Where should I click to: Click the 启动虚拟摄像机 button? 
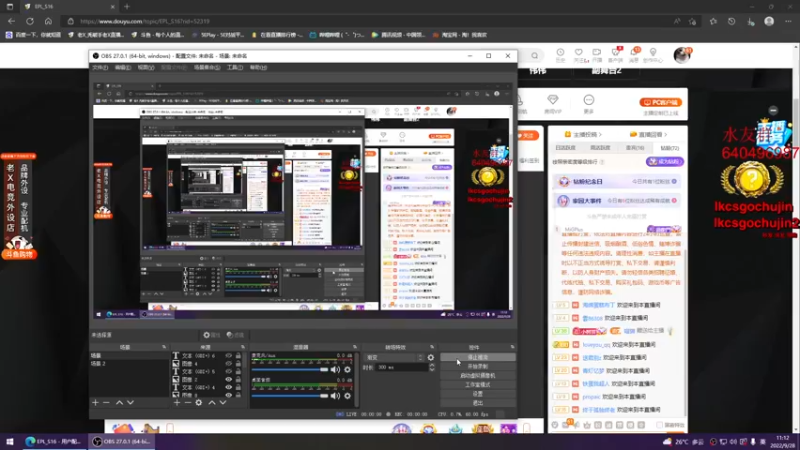tap(478, 376)
